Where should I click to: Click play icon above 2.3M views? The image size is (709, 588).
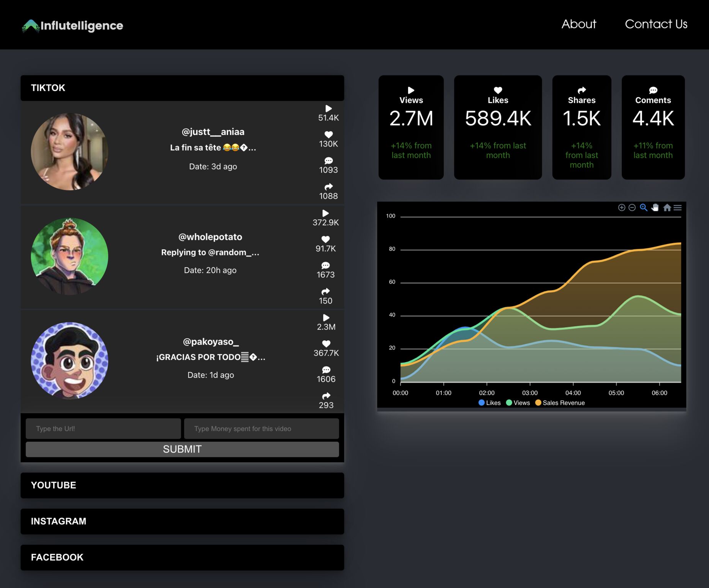click(326, 318)
